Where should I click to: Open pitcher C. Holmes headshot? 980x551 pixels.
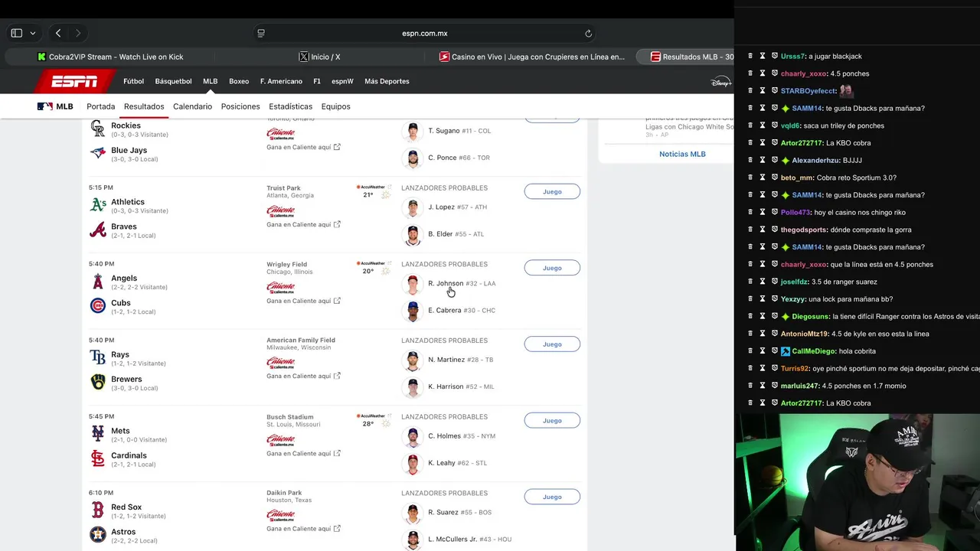click(413, 436)
